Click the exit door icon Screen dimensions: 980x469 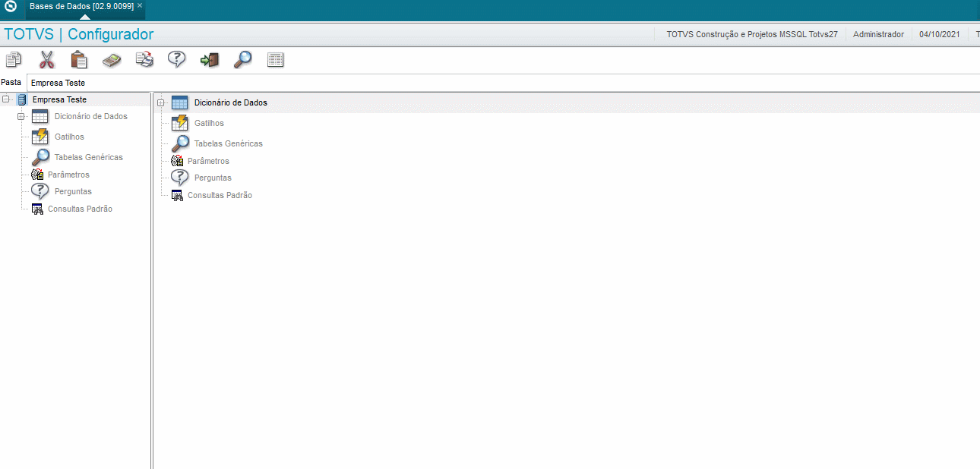coord(210,60)
